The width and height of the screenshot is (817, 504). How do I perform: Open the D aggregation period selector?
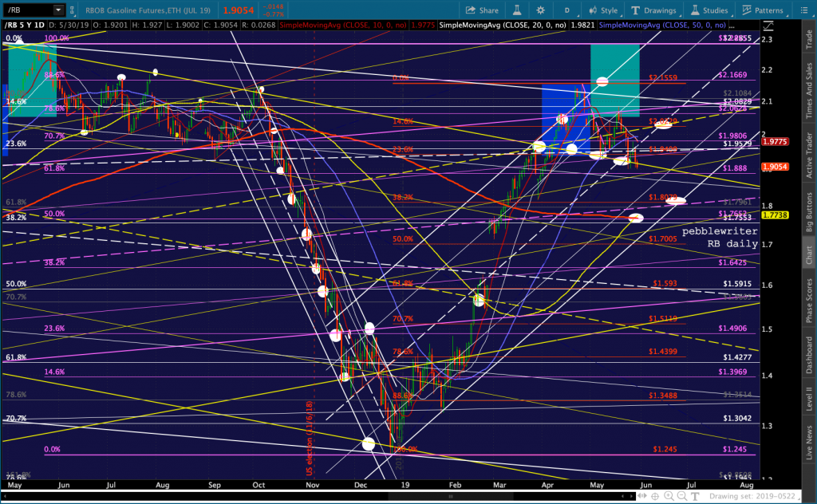tap(567, 10)
